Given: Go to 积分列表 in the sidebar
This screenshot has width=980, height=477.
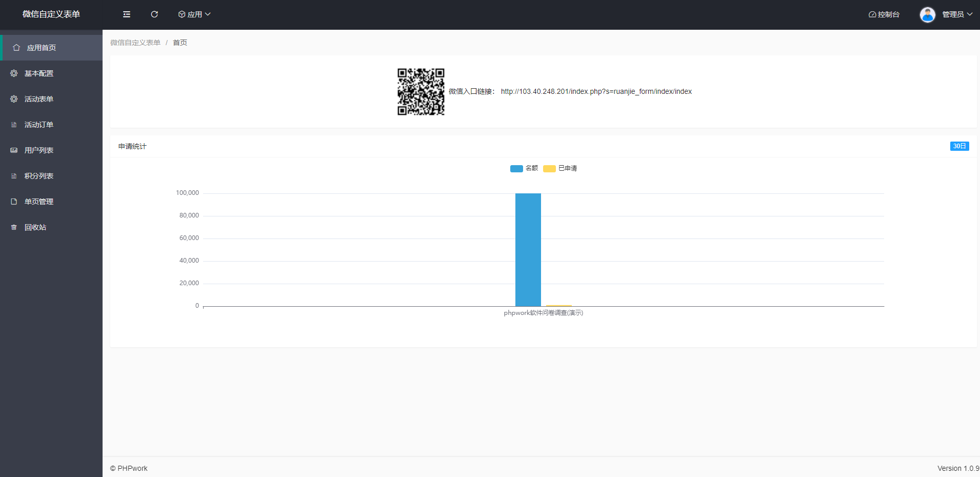Looking at the screenshot, I should pos(39,176).
